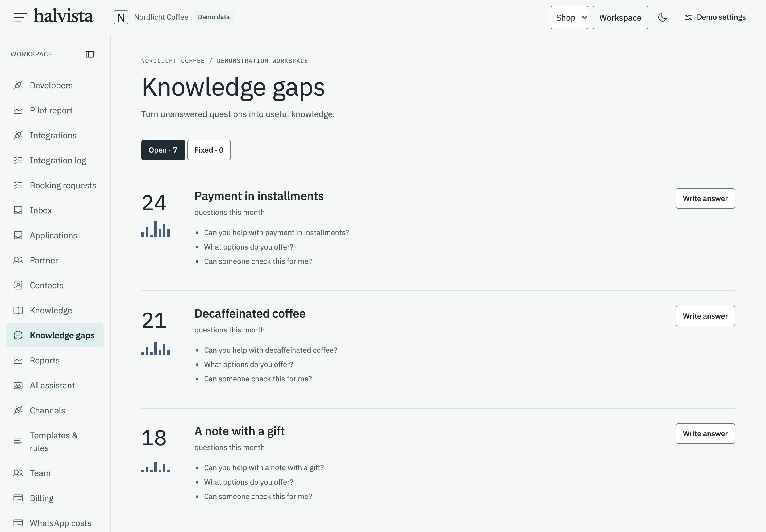Open the Shop dropdown selector

[x=569, y=18]
